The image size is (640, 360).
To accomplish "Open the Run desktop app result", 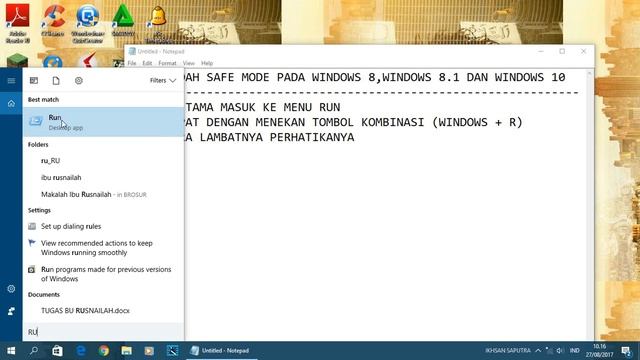I will [x=104, y=122].
